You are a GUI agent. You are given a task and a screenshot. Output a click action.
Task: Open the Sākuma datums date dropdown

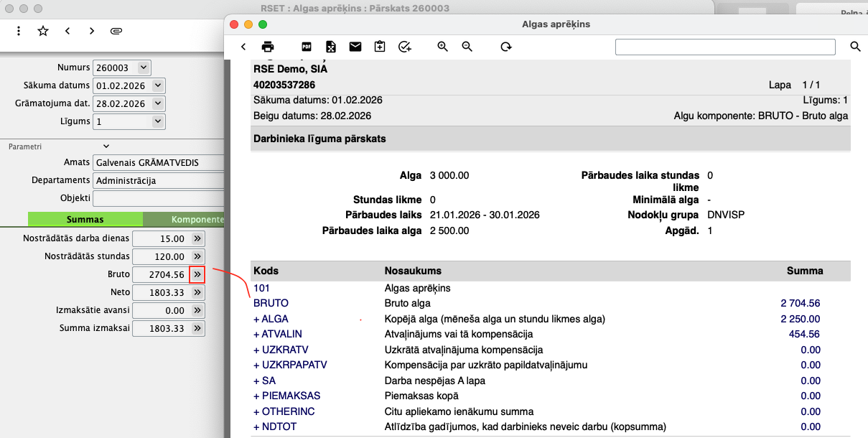[x=158, y=85]
